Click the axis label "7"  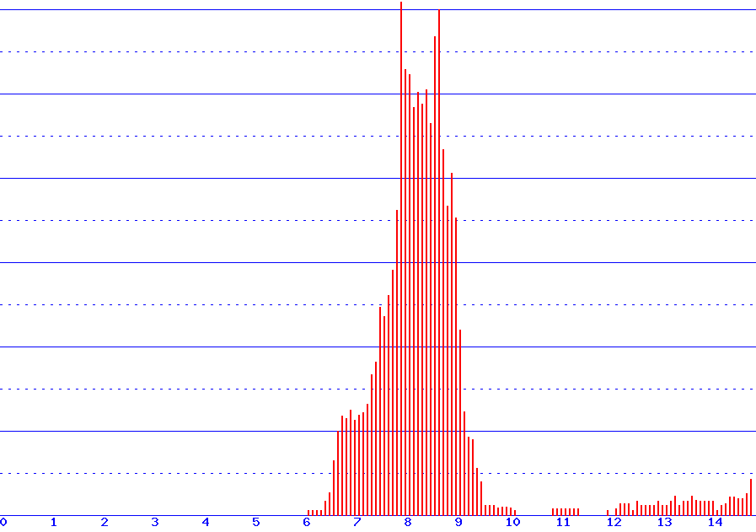tap(357, 522)
